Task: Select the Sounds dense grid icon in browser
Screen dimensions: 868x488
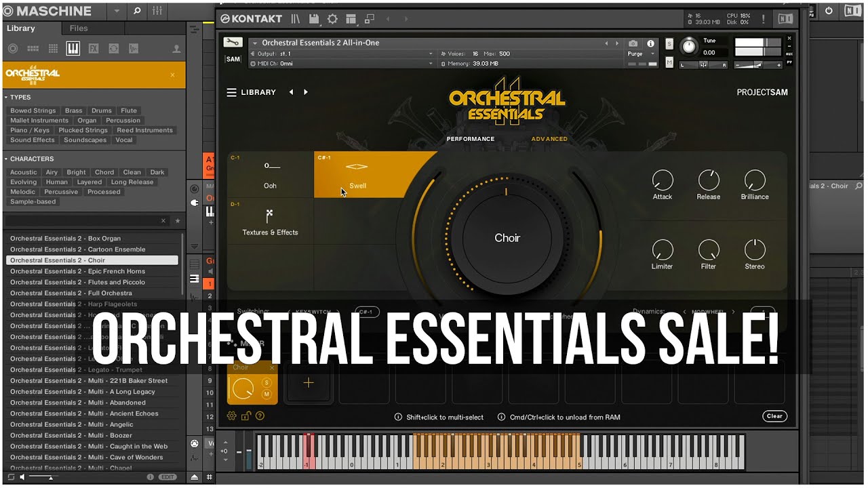Action: [53, 49]
